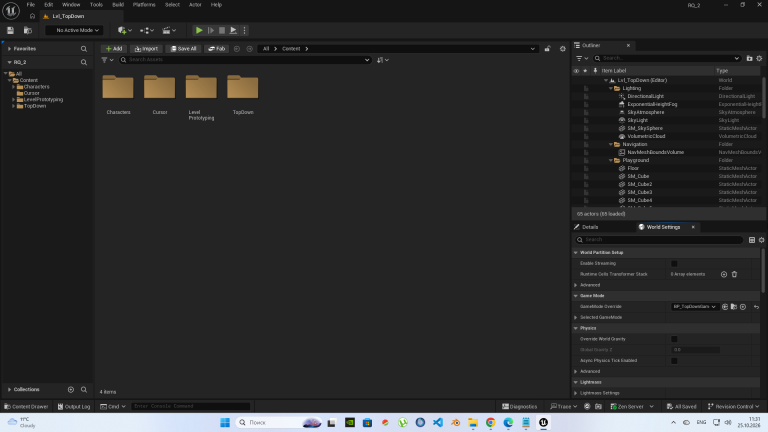Open World Settings panel gear options
The height and width of the screenshot is (432, 768).
(762, 240)
